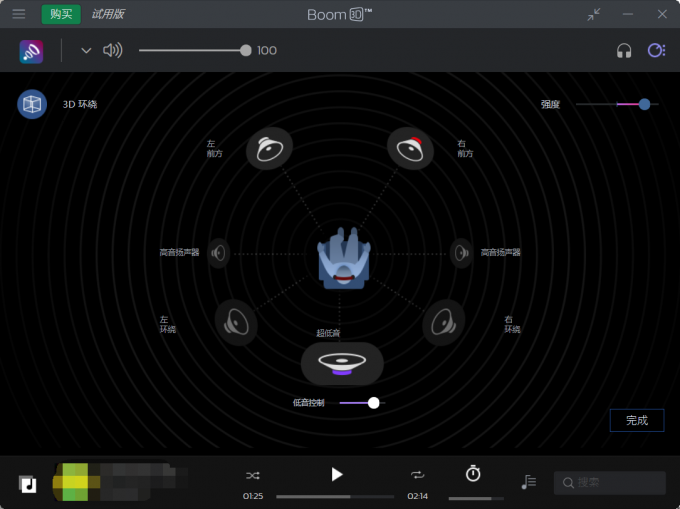Image resolution: width=680 pixels, height=509 pixels.
Task: Toggle the left front speaker (左前方)
Action: 269,149
